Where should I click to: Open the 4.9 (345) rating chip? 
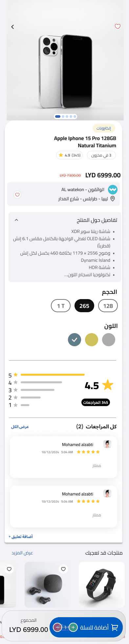(x=70, y=155)
